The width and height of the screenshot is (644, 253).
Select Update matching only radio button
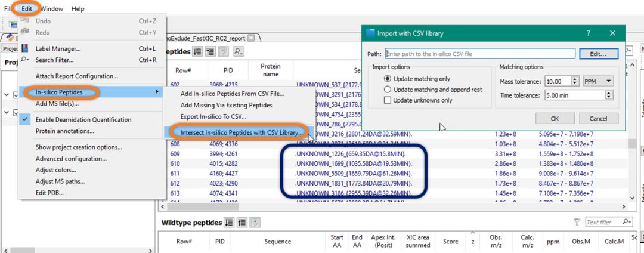pyautogui.click(x=388, y=79)
